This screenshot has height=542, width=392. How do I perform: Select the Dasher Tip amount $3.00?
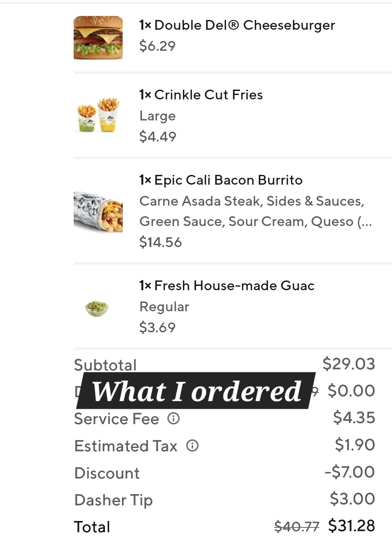[352, 499]
